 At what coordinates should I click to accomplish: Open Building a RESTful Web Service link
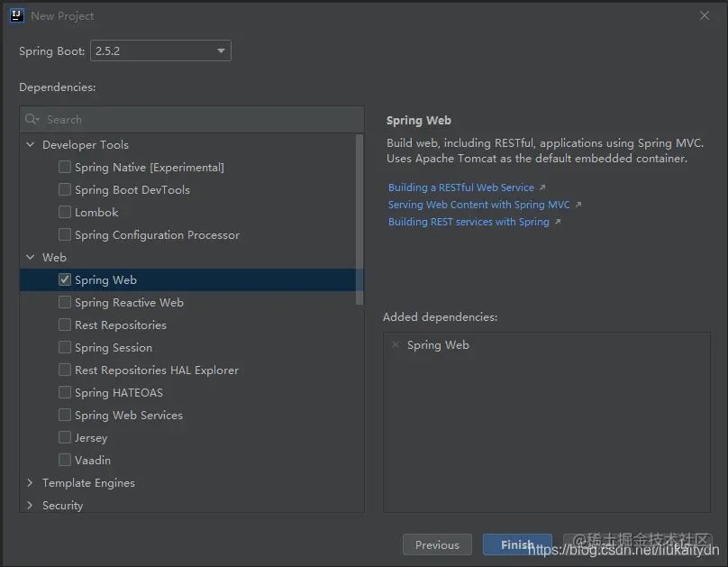pyautogui.click(x=461, y=187)
